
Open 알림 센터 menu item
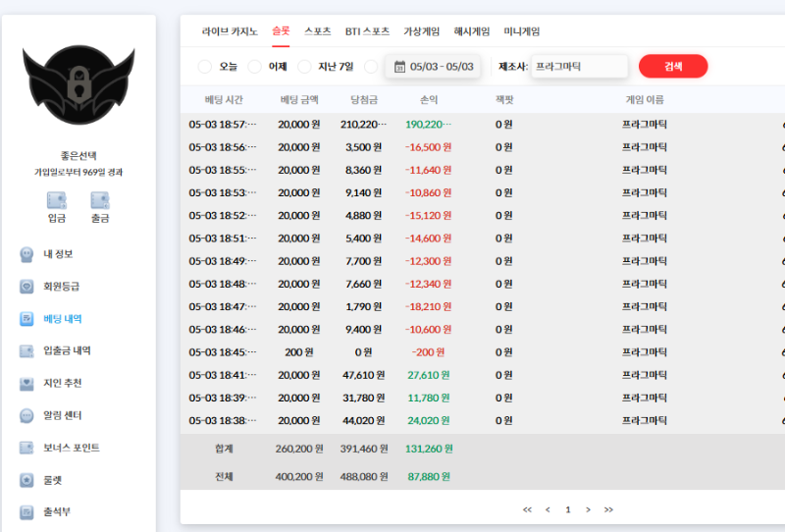[x=63, y=415]
